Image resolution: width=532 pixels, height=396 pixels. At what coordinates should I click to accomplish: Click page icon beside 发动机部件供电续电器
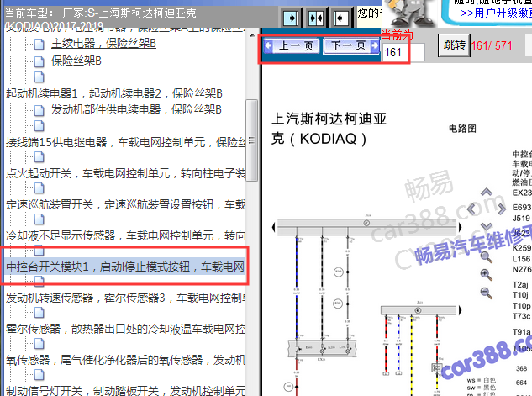(40, 110)
